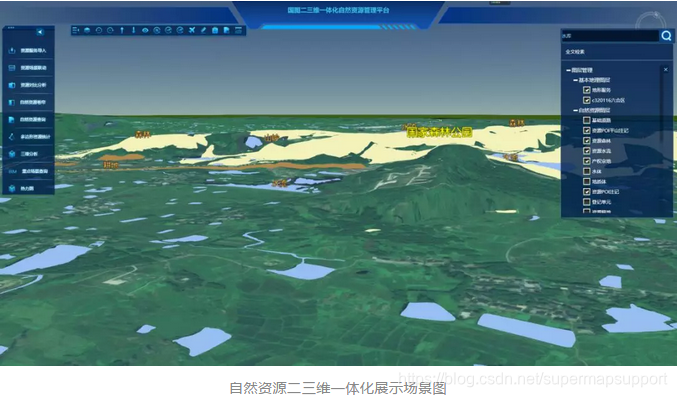Select the pencil draw tool
The image size is (677, 397).
[x=204, y=30]
